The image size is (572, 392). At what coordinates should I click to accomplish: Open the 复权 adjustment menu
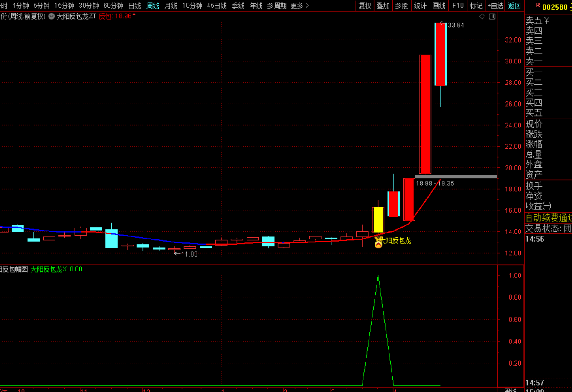click(365, 6)
